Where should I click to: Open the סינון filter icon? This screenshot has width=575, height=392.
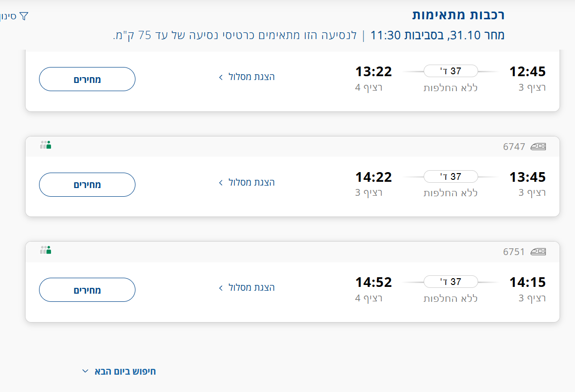point(24,16)
